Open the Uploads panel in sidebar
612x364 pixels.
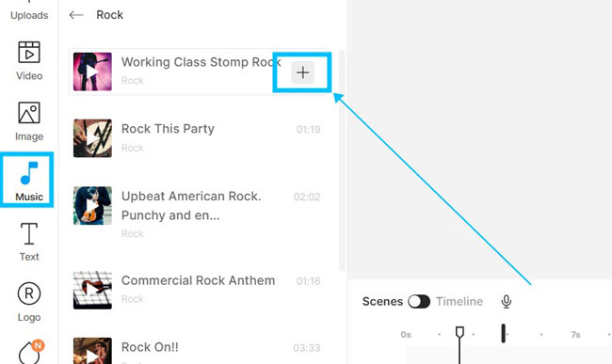point(29,11)
